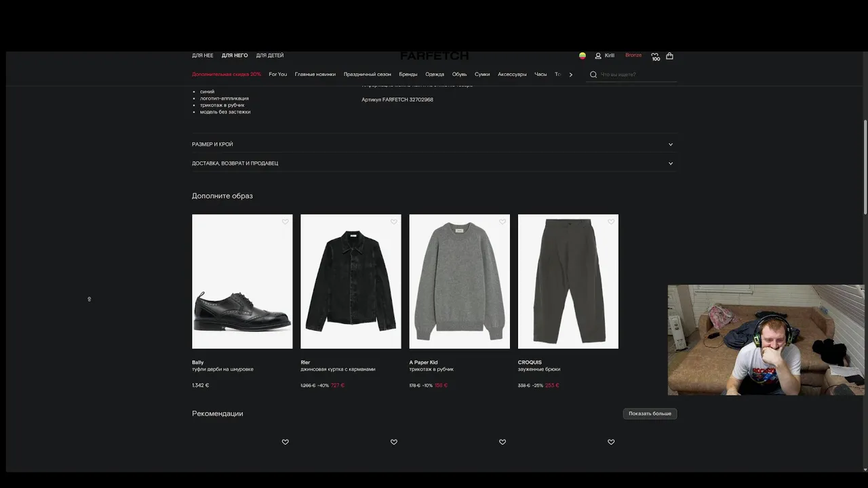The width and height of the screenshot is (868, 488).
Task: Open CROQUIS brand product link
Action: click(530, 363)
